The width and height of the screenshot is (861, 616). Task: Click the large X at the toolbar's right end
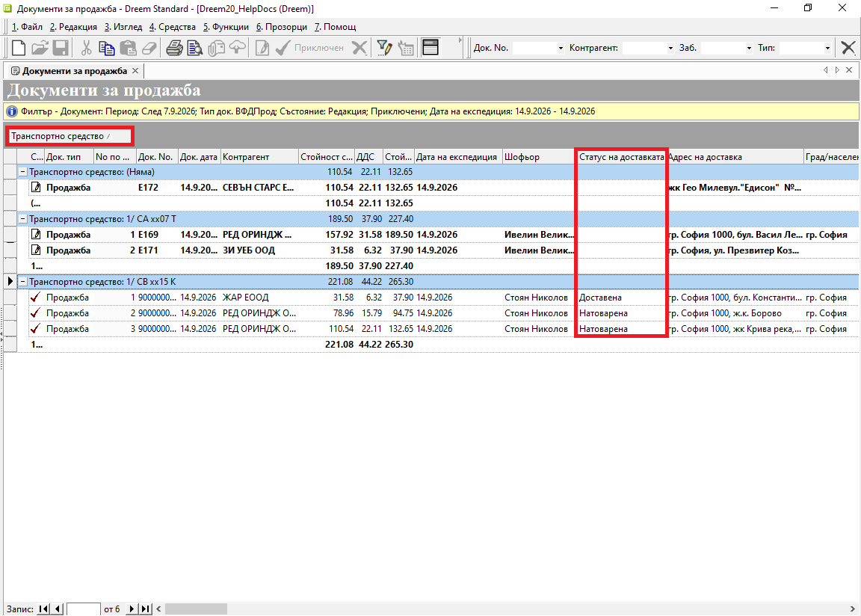(848, 48)
